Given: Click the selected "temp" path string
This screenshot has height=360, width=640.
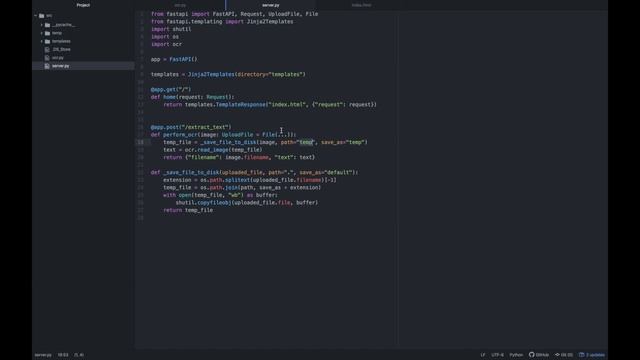Looking at the screenshot, I should point(306,142).
